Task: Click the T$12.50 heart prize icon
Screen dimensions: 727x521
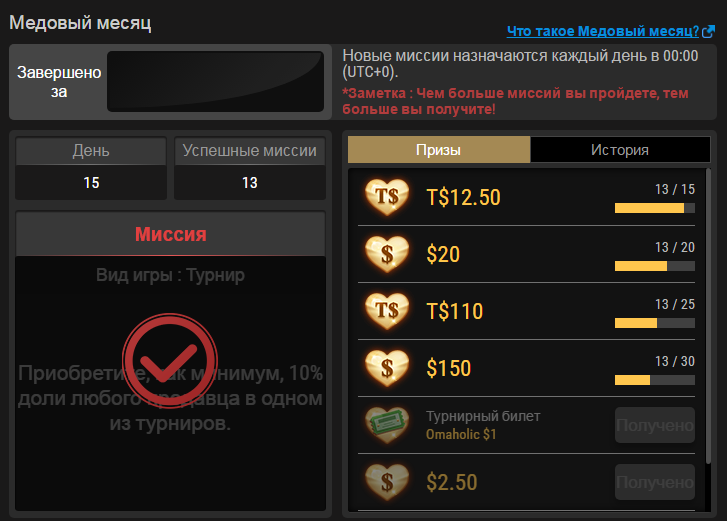Action: pos(387,197)
